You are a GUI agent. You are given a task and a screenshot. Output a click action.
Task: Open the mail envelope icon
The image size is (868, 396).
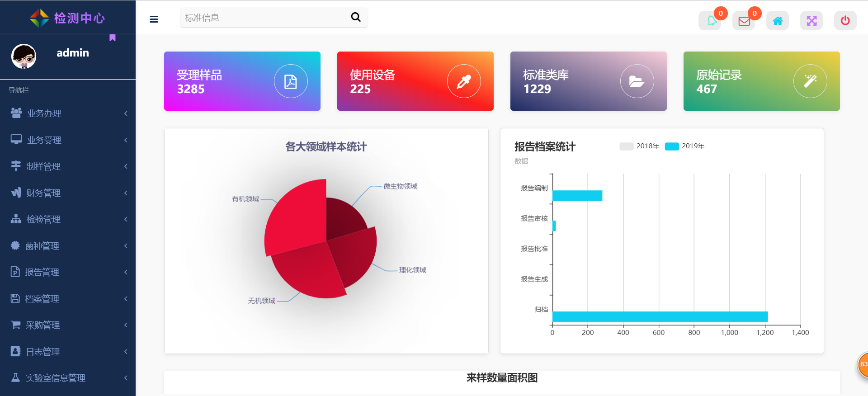[x=744, y=21]
